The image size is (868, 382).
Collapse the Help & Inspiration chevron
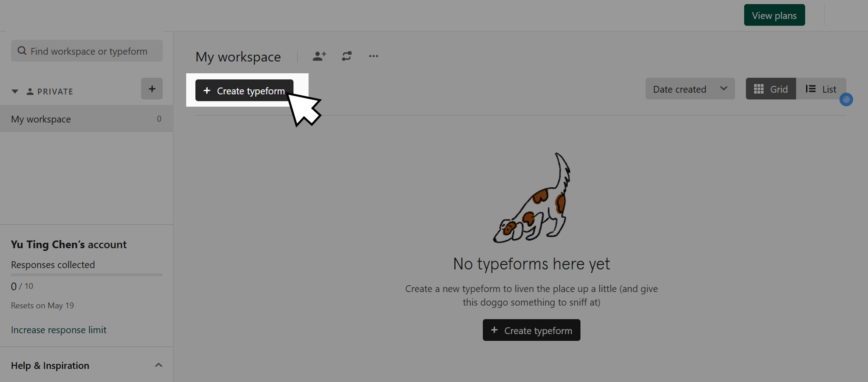(158, 365)
